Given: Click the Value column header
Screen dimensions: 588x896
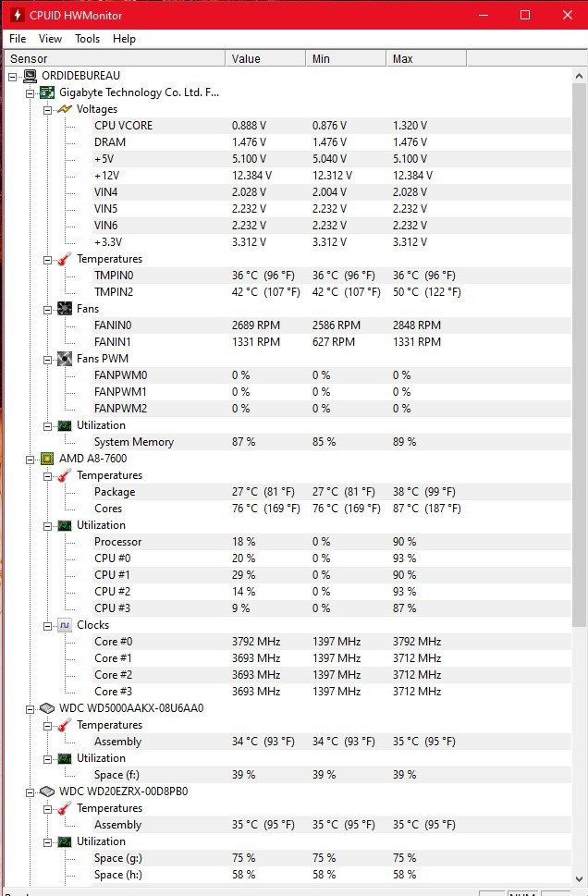Looking at the screenshot, I should 264,58.
